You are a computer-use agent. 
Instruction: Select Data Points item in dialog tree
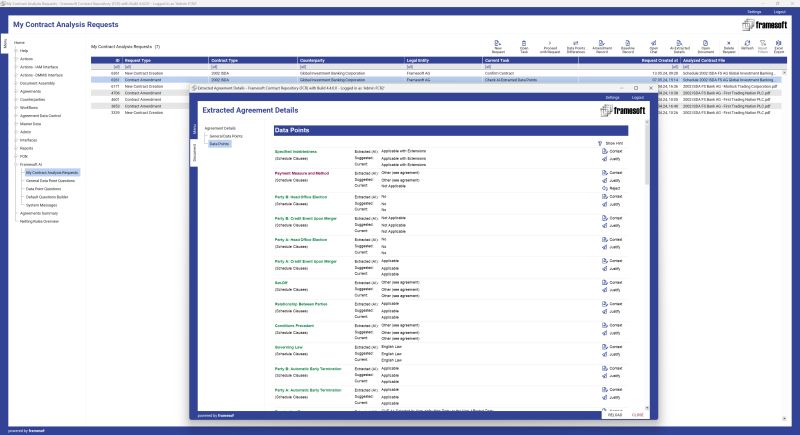pos(219,144)
